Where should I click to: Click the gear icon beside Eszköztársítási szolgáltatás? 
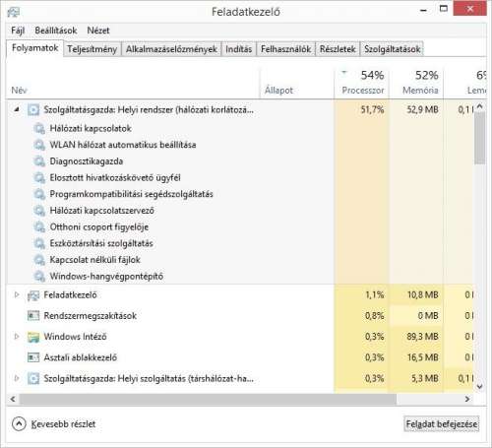click(39, 243)
